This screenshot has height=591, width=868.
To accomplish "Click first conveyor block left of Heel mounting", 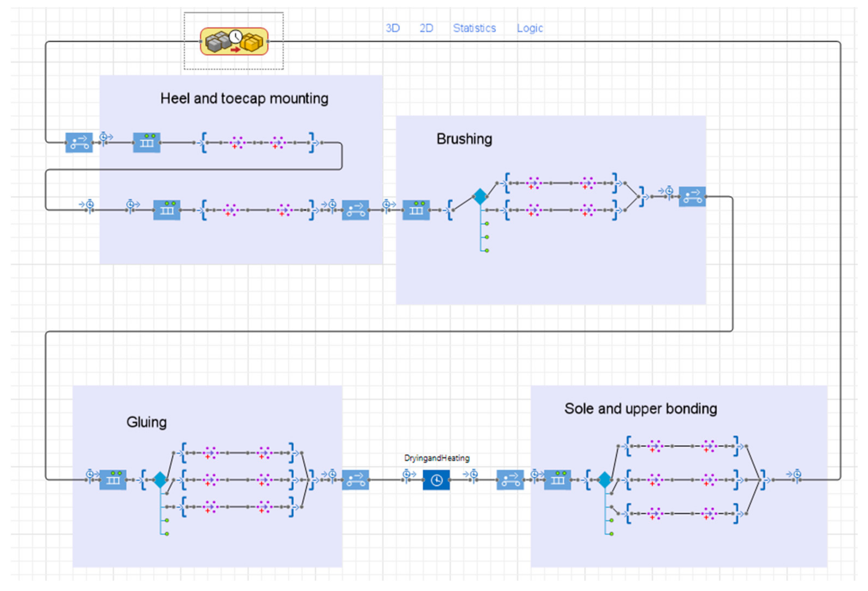I will 79,142.
